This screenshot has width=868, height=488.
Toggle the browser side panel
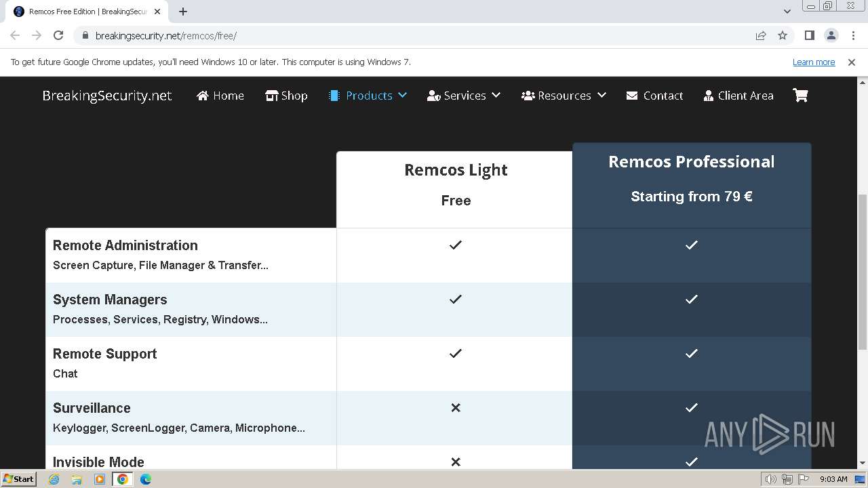point(809,36)
